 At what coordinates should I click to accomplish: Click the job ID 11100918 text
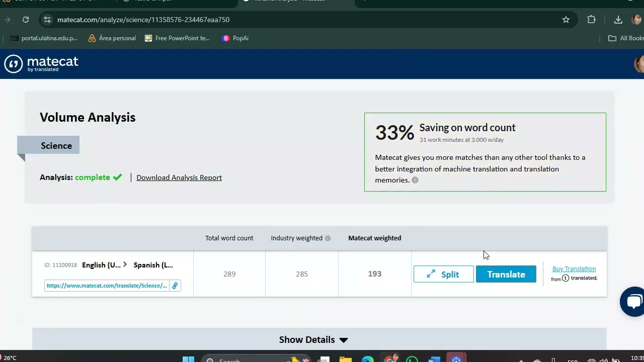(60, 265)
